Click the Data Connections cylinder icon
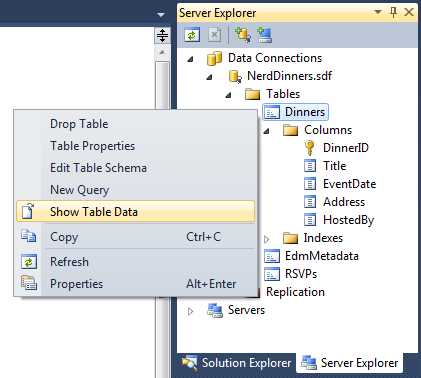 [214, 58]
